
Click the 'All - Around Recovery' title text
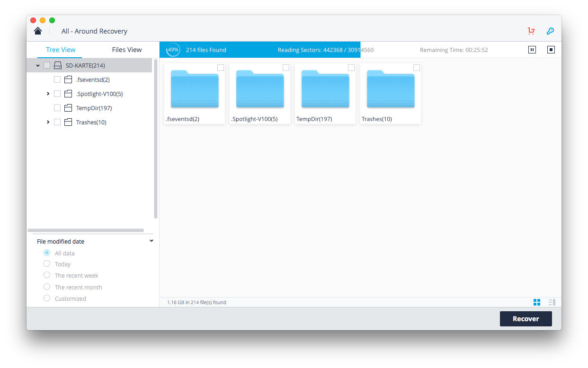coord(94,31)
